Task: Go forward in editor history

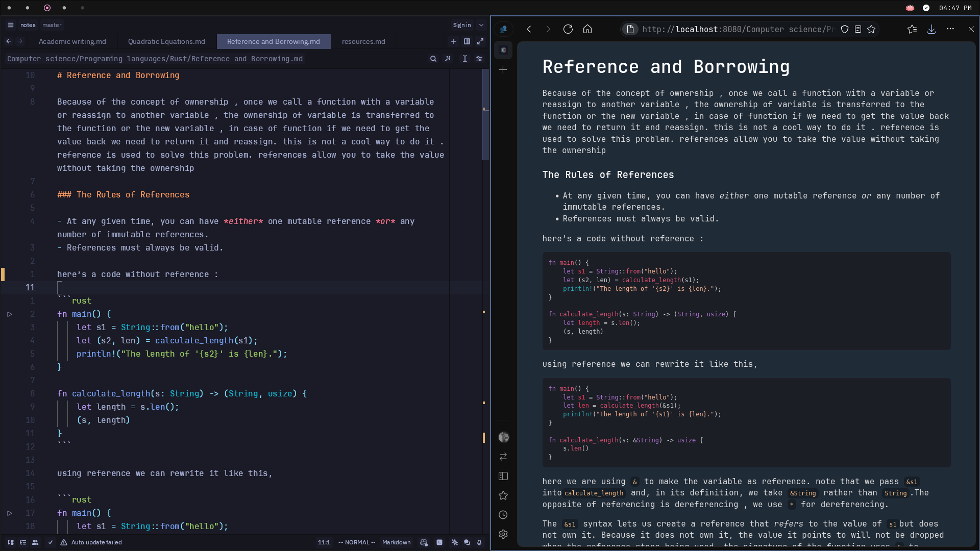Action: click(x=20, y=41)
